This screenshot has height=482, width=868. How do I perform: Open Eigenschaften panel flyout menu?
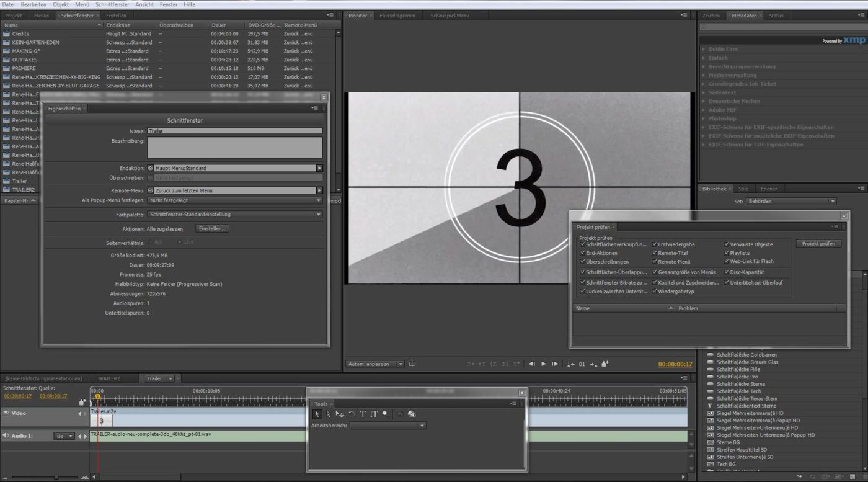[x=315, y=108]
